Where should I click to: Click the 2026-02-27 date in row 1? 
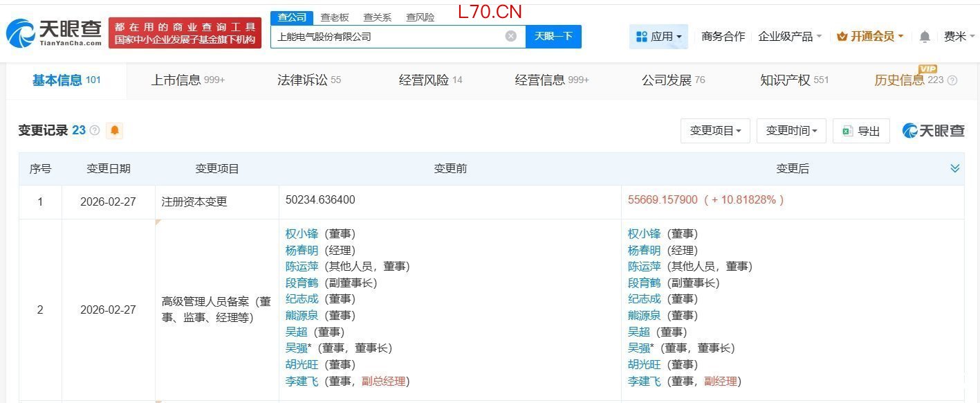click(108, 202)
